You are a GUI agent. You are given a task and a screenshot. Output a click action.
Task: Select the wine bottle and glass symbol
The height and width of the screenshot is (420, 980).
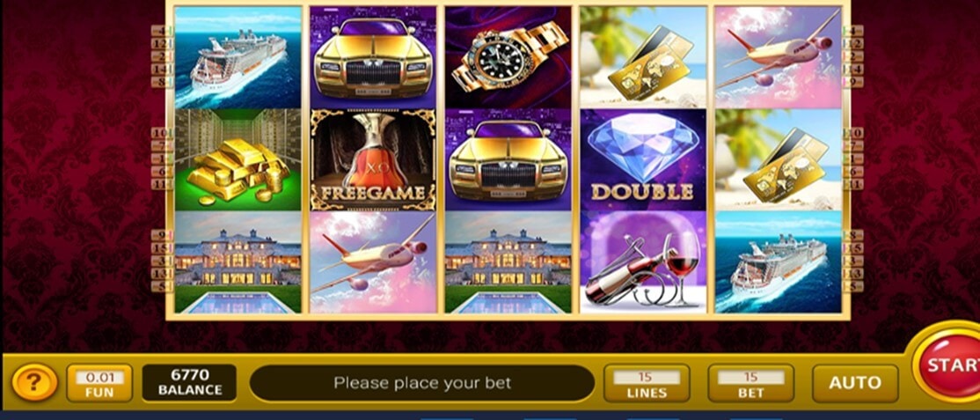click(x=643, y=262)
